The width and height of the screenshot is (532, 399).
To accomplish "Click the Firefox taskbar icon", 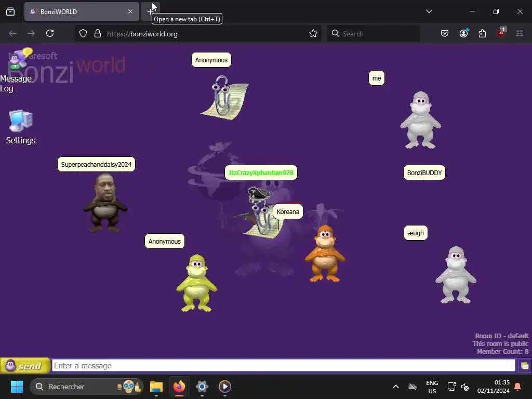I will point(179,387).
